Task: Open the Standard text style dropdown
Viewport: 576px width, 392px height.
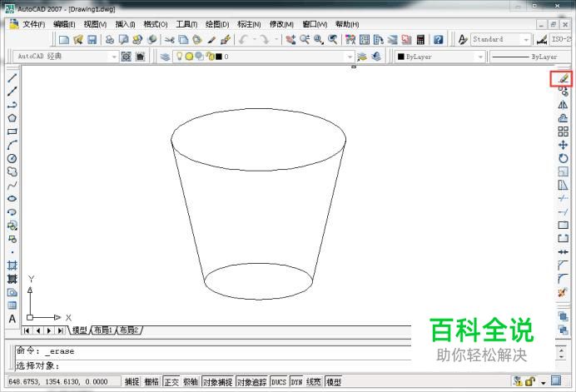Action: pyautogui.click(x=526, y=39)
